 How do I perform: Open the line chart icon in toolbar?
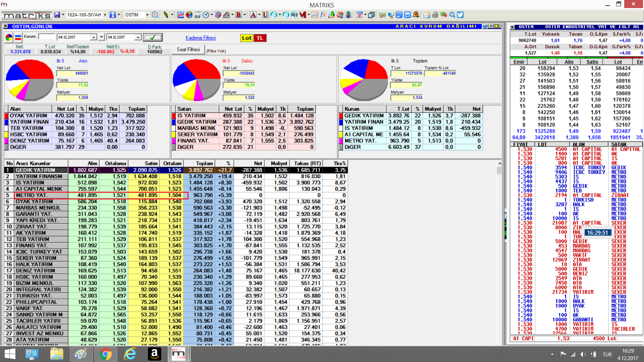click(180, 15)
